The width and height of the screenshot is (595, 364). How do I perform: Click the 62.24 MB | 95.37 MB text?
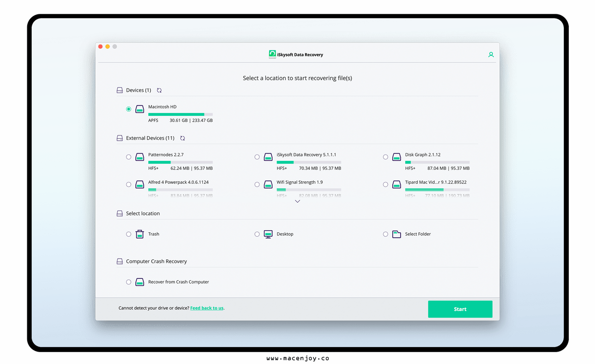click(x=191, y=168)
